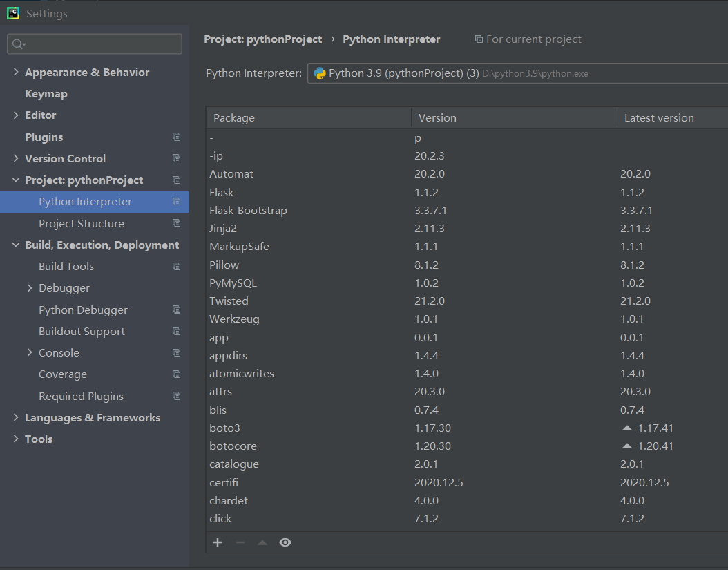Click the upgrade arrow beside botocore latest version
Image resolution: width=728 pixels, height=570 pixels.
point(627,446)
